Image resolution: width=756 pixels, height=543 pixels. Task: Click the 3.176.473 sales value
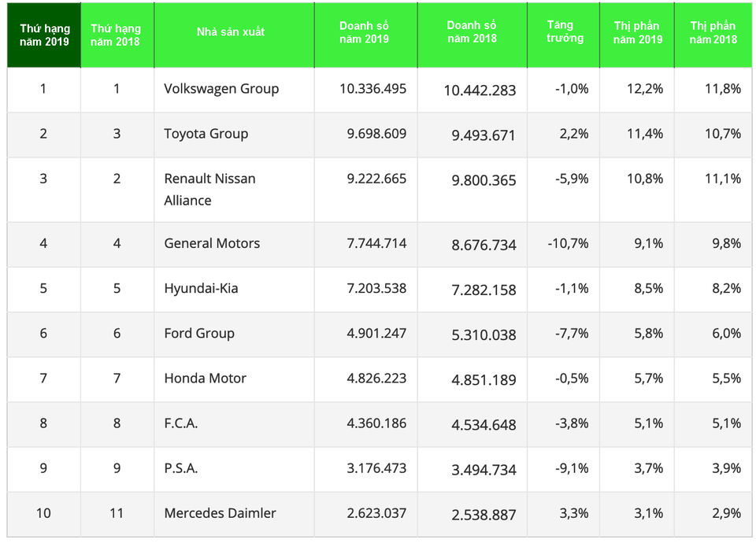376,468
